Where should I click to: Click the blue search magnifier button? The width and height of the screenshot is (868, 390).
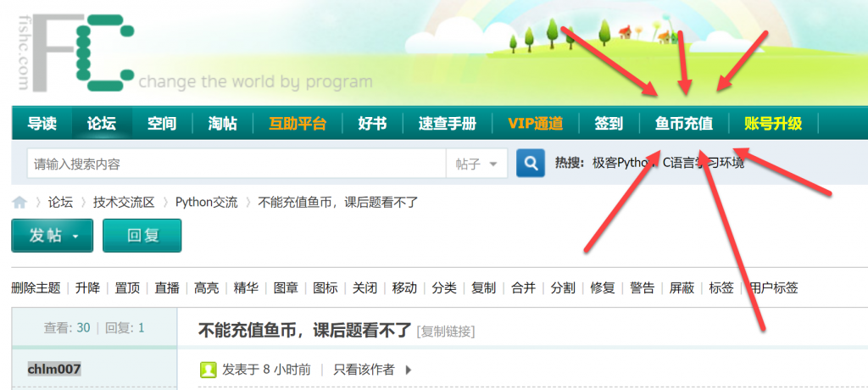(531, 164)
